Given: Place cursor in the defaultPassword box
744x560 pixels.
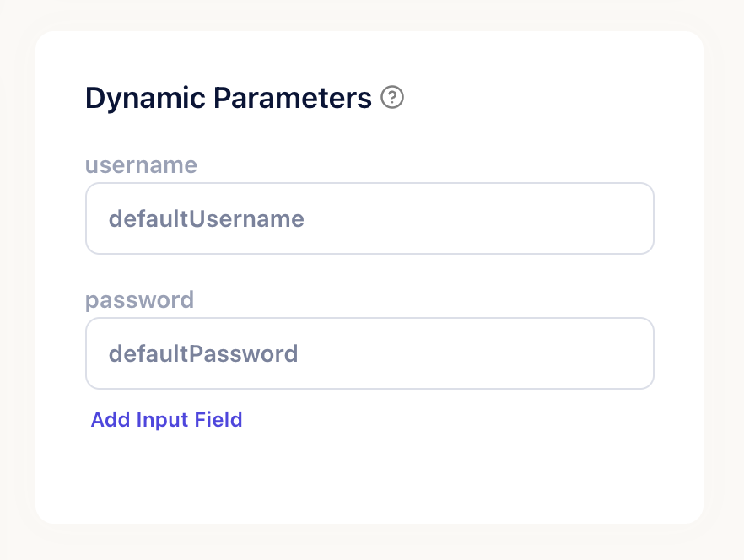Looking at the screenshot, I should coord(369,353).
